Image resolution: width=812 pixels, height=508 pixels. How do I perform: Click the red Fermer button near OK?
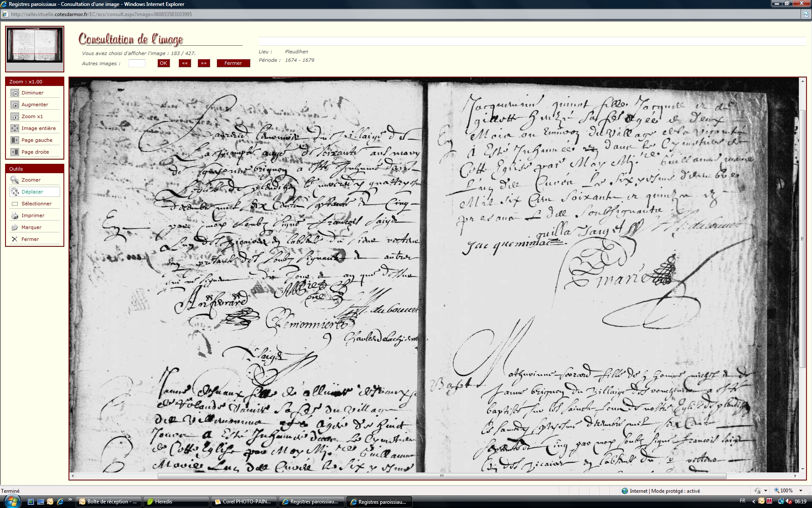(x=233, y=63)
